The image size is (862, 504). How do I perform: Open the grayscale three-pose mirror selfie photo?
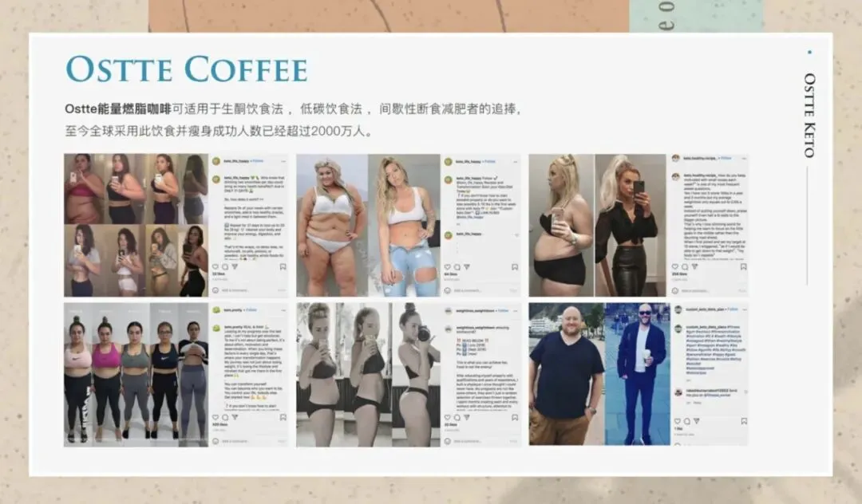click(x=368, y=375)
